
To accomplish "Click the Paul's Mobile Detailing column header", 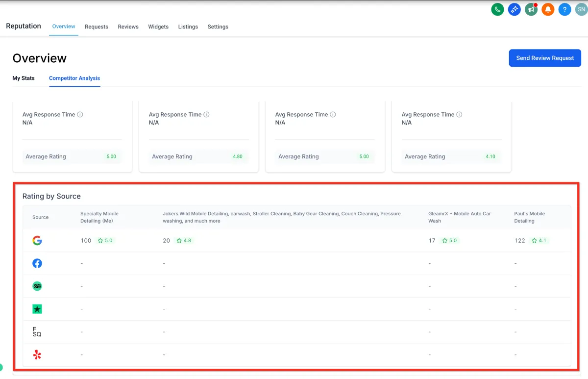I will 530,217.
